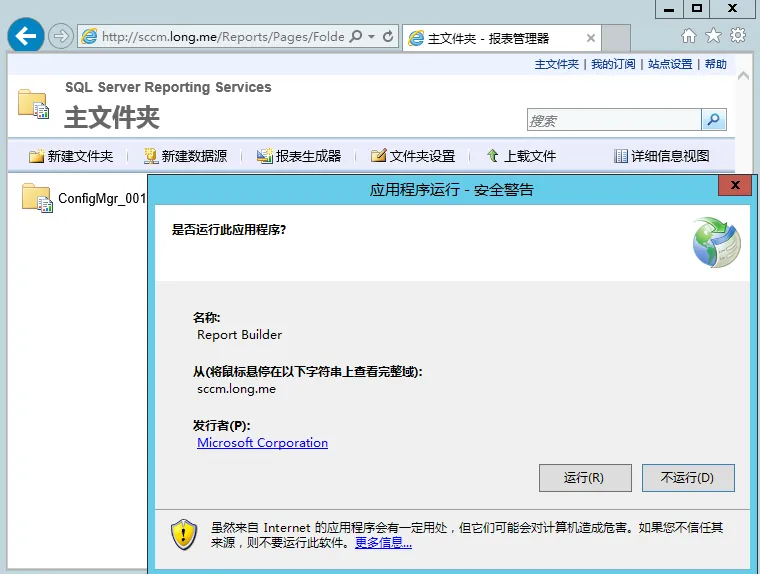Image resolution: width=760 pixels, height=574 pixels.
Task: Close the 安全警告 dialog with X
Action: point(735,185)
